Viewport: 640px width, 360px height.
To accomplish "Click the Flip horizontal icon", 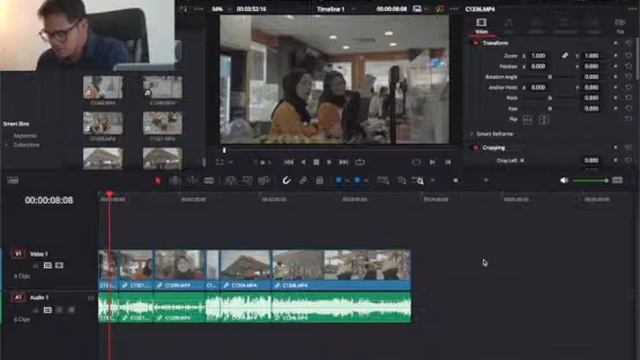I will click(527, 120).
